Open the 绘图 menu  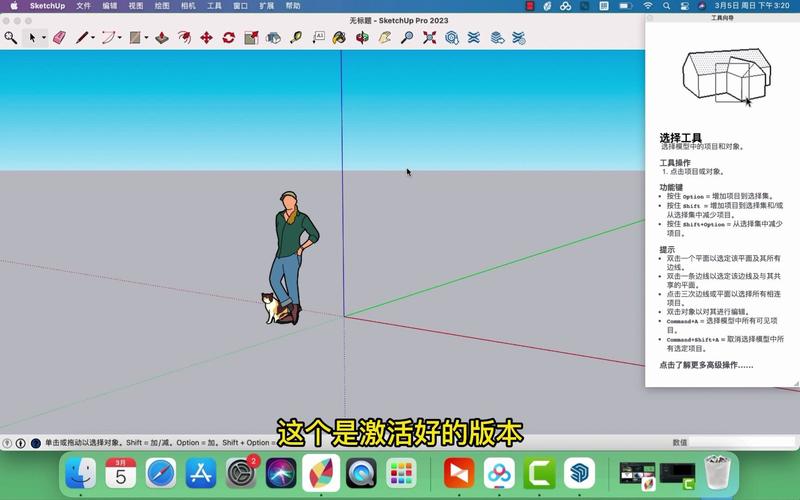tap(162, 6)
